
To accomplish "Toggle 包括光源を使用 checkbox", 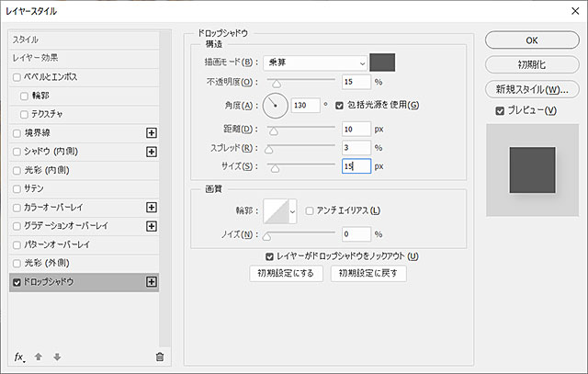I will pos(339,106).
